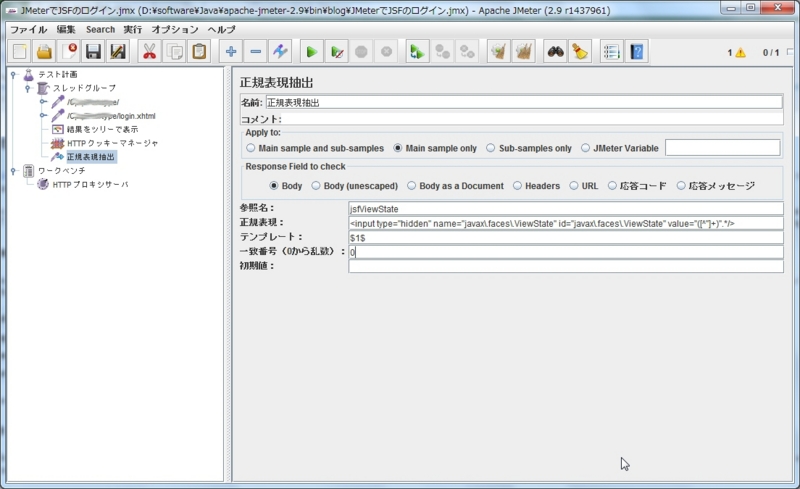Search the tree with the binoculars icon
The width and height of the screenshot is (800, 489).
[555, 52]
